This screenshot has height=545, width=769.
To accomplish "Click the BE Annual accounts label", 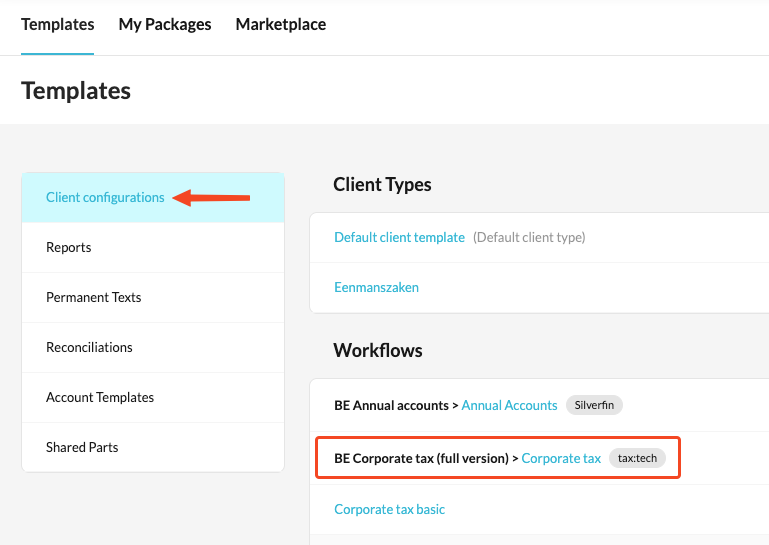I will [391, 405].
